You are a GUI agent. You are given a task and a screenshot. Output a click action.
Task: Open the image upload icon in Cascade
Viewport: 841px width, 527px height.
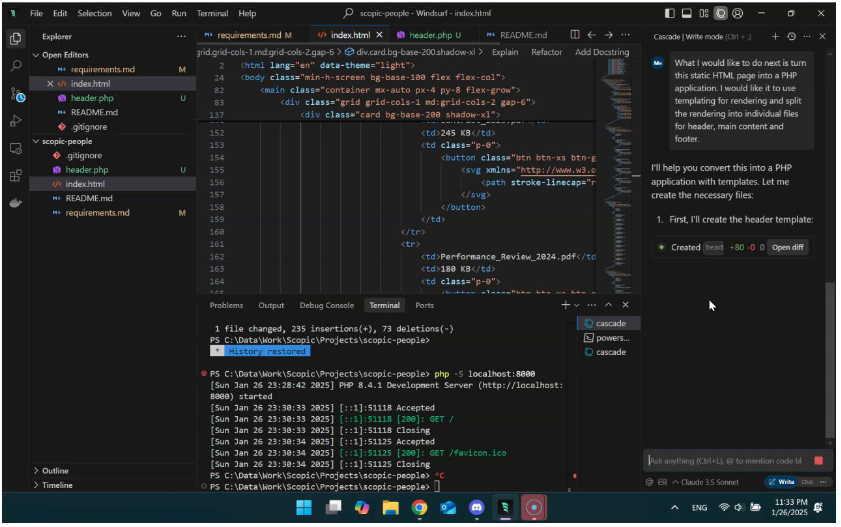pyautogui.click(x=663, y=483)
